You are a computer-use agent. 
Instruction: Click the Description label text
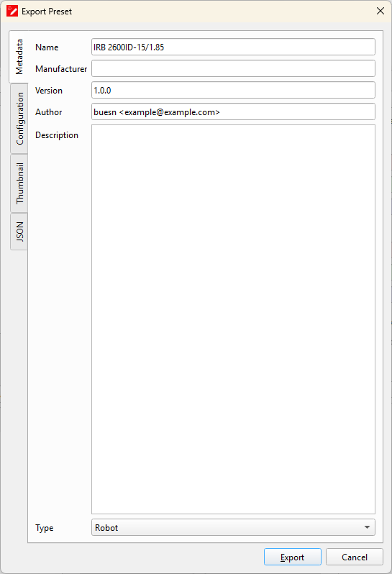[57, 135]
